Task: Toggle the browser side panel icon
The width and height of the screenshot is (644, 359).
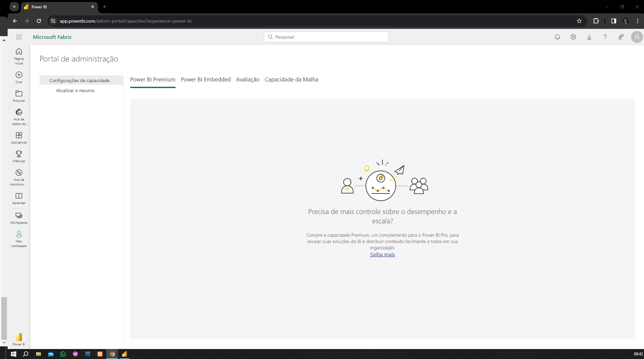Action: pos(613,21)
